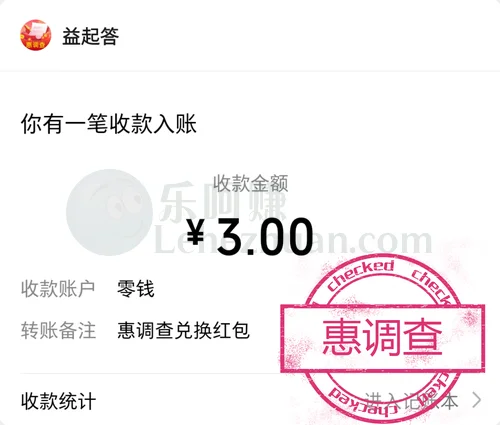Tap the 乐呵赚 watermark text
Viewport: 500px width, 425px height.
[x=223, y=202]
